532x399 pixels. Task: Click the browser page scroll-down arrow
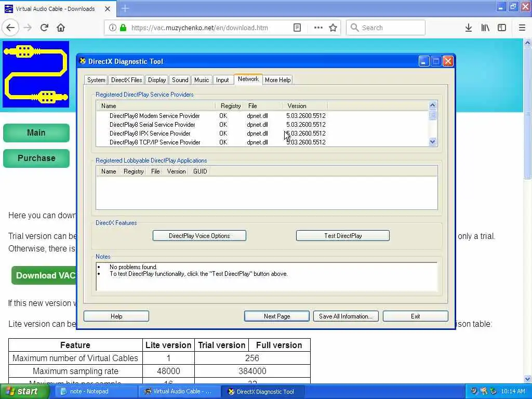click(527, 379)
